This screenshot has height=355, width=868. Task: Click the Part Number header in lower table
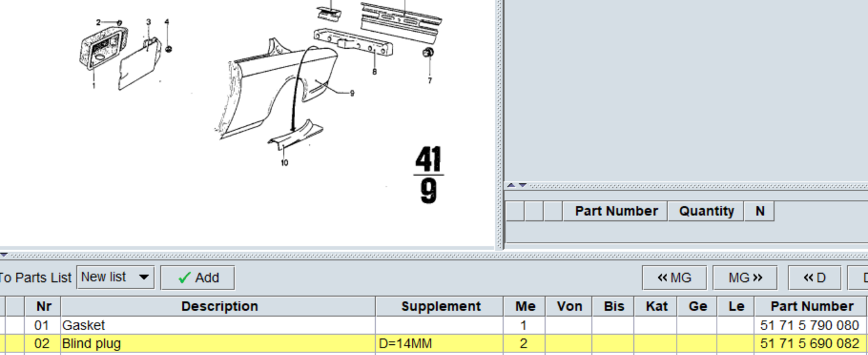(811, 306)
